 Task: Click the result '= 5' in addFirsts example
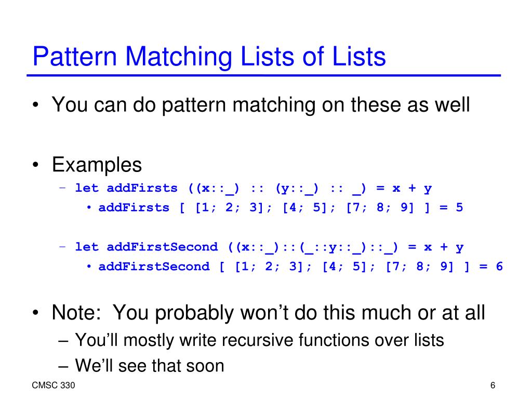(451, 208)
